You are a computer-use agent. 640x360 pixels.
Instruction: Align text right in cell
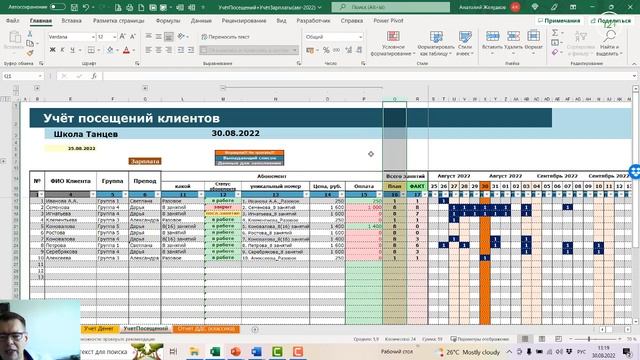pos(168,50)
